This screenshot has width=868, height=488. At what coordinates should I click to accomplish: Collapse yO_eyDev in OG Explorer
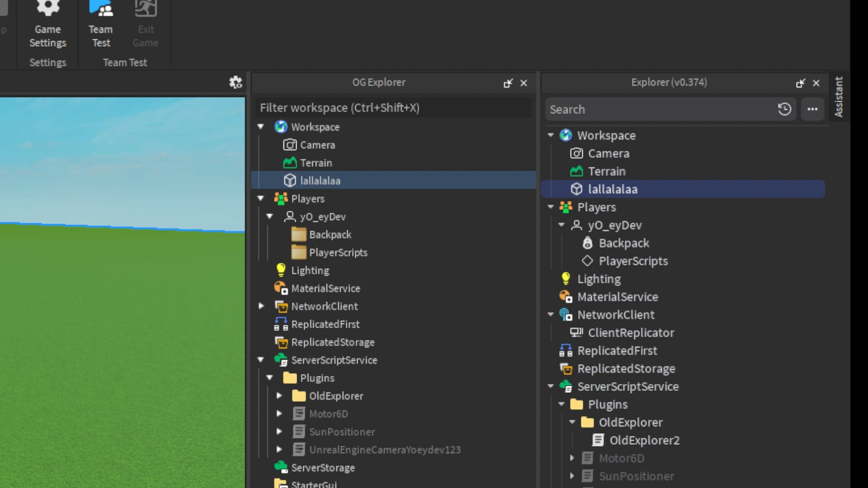(270, 216)
